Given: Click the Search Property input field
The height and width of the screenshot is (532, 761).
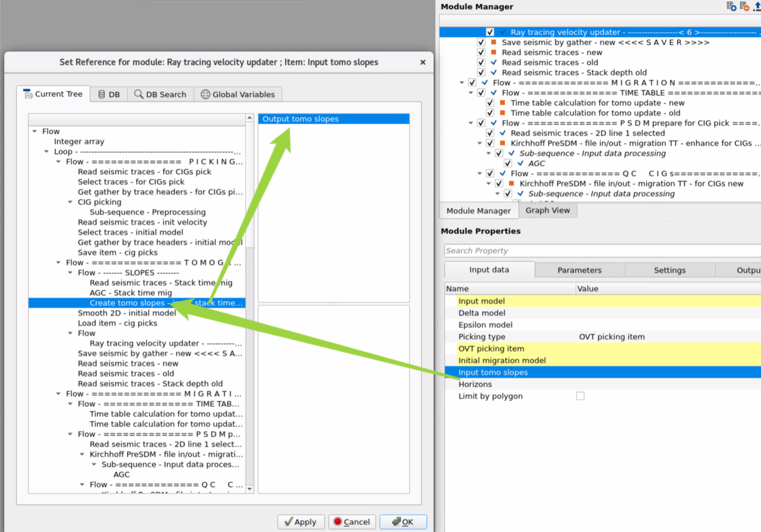Looking at the screenshot, I should (600, 251).
